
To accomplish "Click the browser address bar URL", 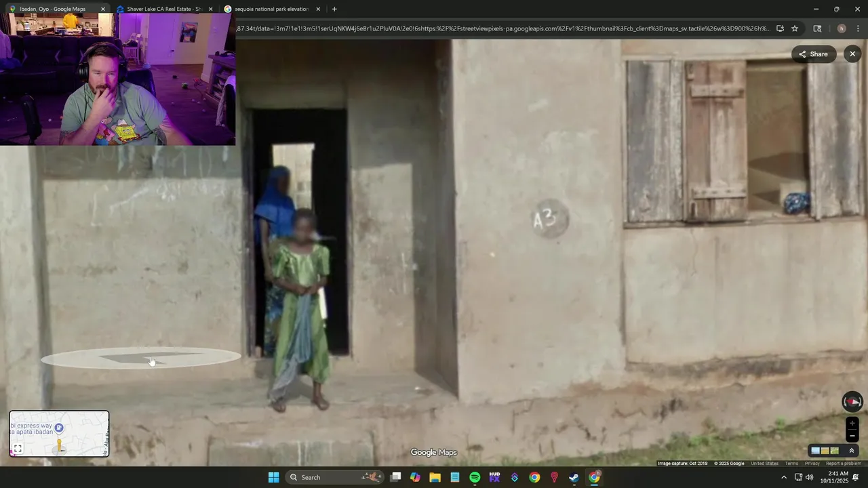I will tap(502, 28).
